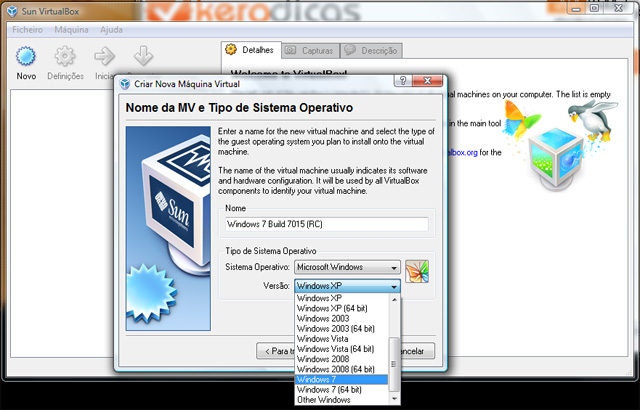This screenshot has width=640, height=410.
Task: Minimize the Sun VirtualBox window
Action: (x=576, y=8)
